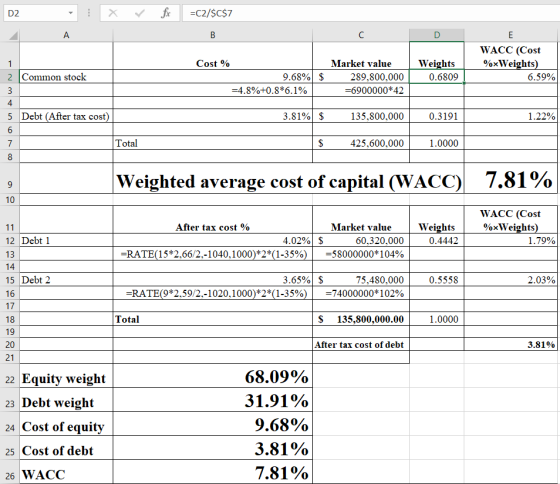Click the '=58000000*104%' cell
Image resolution: width=560 pixels, height=484 pixels.
coord(361,254)
